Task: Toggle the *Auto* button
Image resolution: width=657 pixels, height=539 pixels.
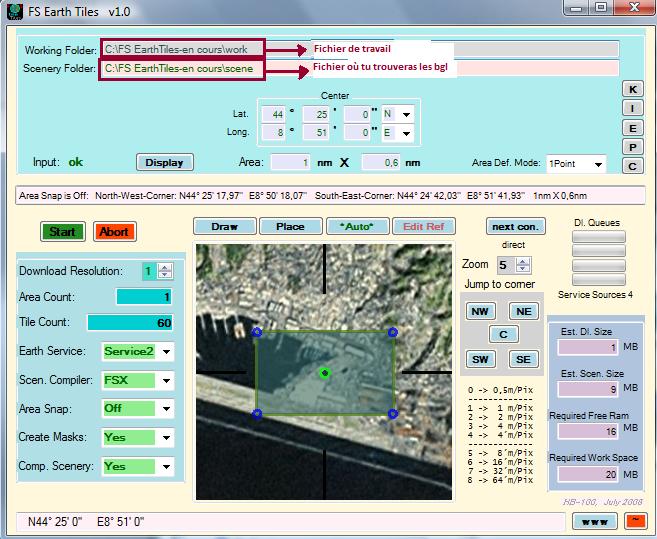Action: 357,227
